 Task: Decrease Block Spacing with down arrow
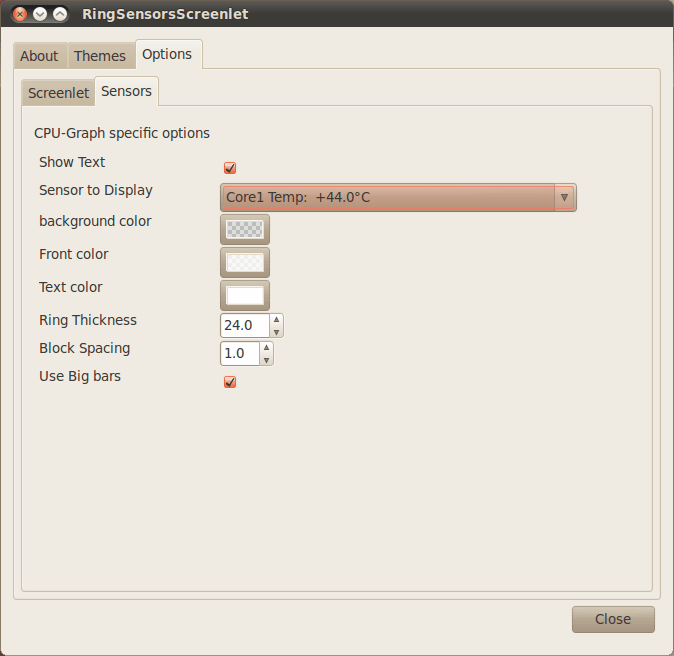[266, 359]
